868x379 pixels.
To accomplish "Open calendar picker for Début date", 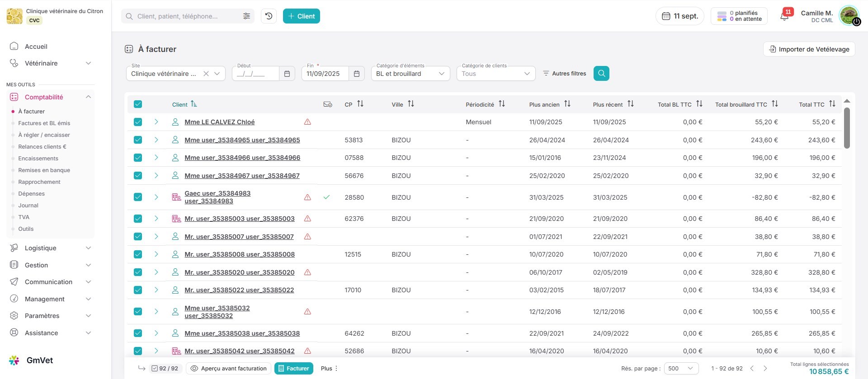I will [x=287, y=74].
